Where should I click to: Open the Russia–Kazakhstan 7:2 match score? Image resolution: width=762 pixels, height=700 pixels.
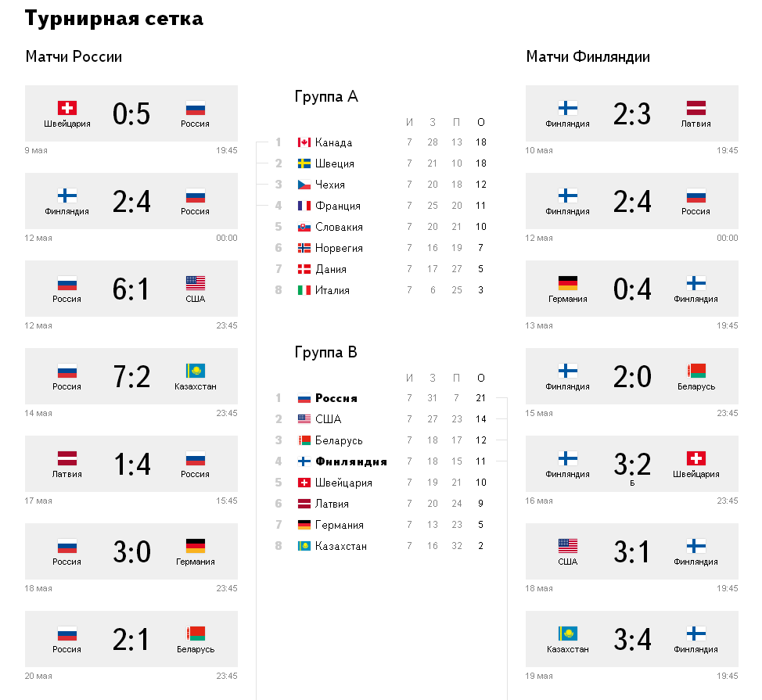[x=131, y=377]
